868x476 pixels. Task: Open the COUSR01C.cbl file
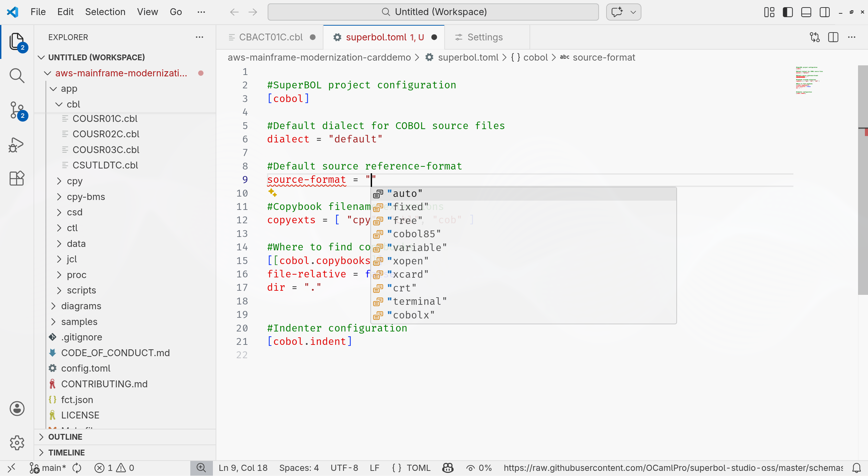(105, 118)
